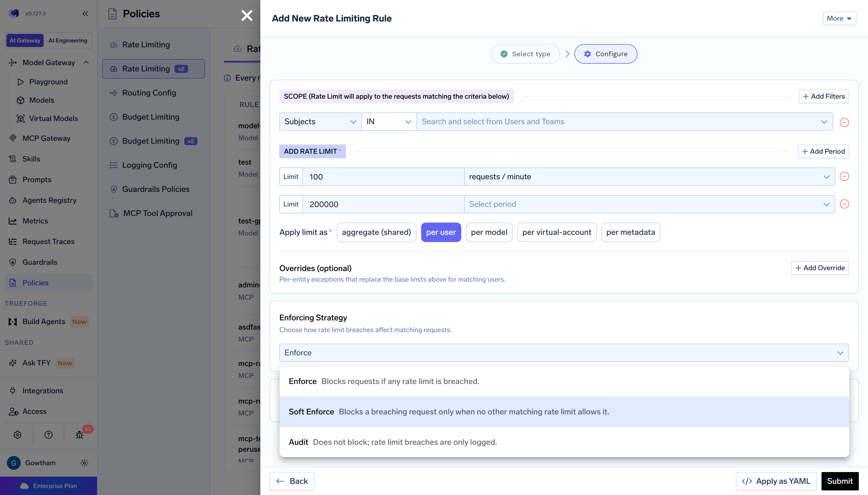
Task: Switch to AI Engineering mode
Action: coord(68,40)
